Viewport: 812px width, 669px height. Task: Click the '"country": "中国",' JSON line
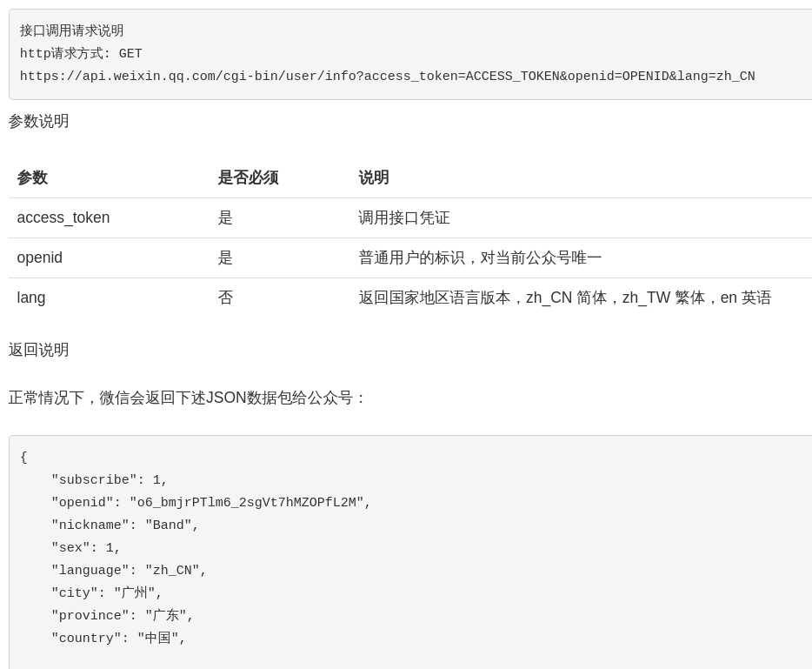118,639
